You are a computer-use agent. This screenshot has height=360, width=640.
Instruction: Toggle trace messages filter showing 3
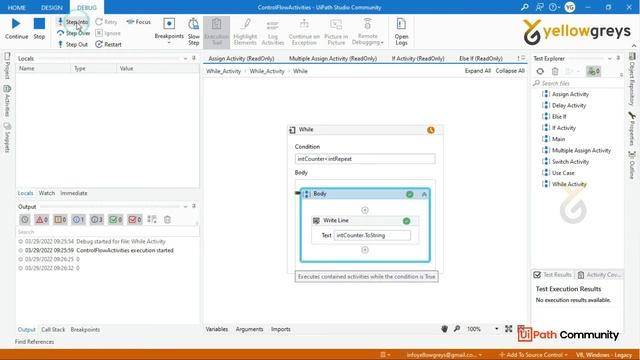tap(97, 220)
